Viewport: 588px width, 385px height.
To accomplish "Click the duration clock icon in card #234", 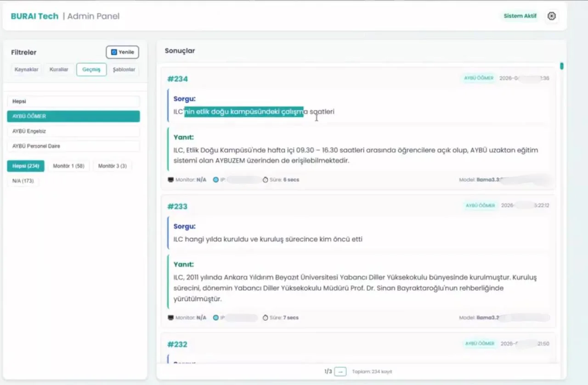I will (x=266, y=180).
